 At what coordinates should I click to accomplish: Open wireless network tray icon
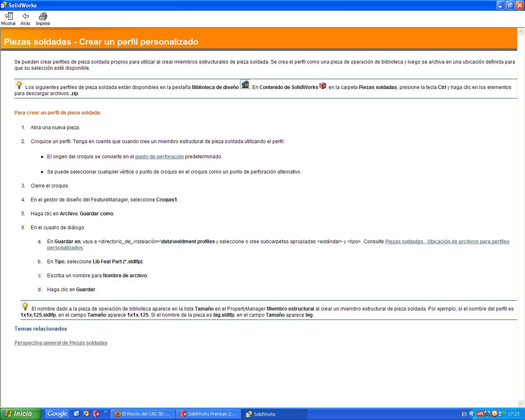click(502, 414)
